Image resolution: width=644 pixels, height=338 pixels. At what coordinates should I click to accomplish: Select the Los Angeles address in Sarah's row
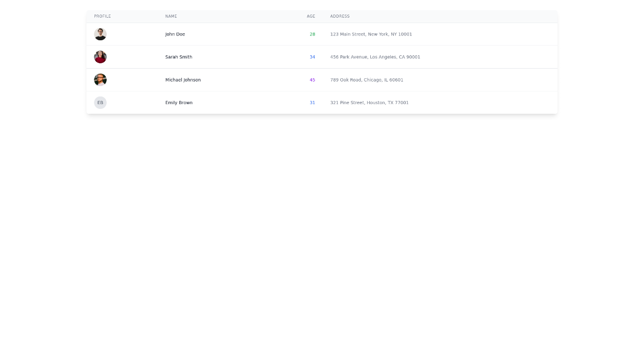[375, 56]
